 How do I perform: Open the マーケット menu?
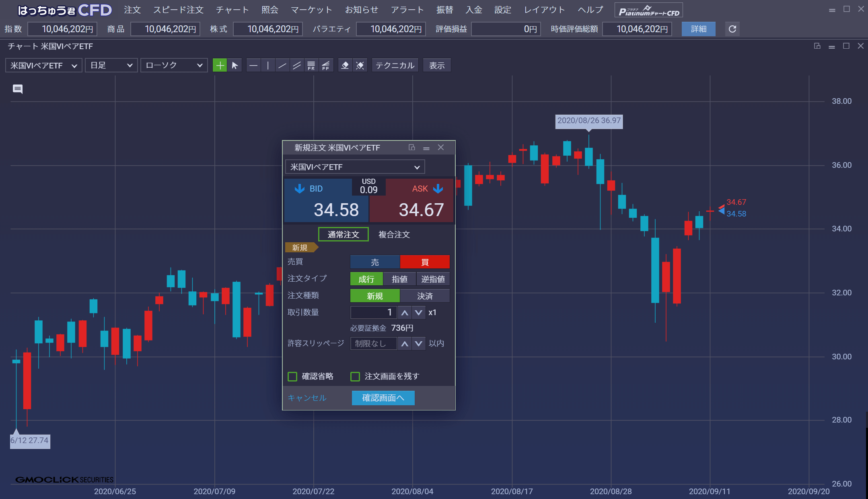tap(312, 10)
